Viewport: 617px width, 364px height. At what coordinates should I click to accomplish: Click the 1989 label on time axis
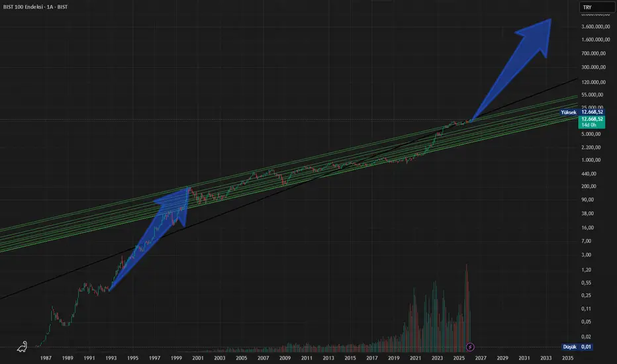(x=68, y=358)
